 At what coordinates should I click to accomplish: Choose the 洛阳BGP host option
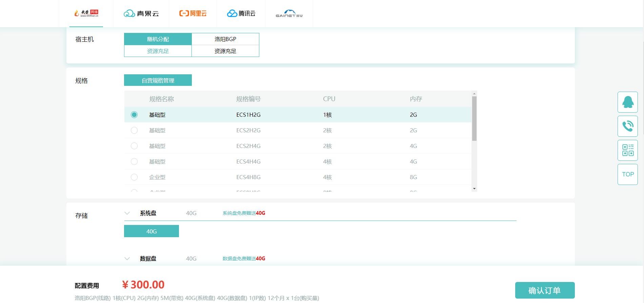pos(225,45)
